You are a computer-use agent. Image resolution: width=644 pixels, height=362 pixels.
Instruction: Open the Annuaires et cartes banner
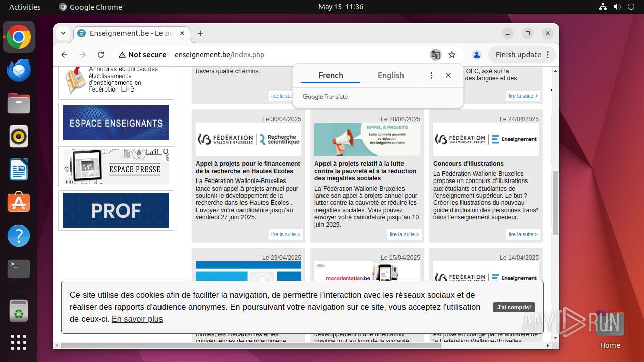point(116,80)
